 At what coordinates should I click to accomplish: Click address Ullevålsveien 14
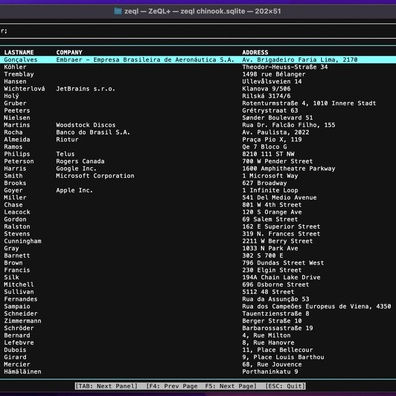pos(272,82)
